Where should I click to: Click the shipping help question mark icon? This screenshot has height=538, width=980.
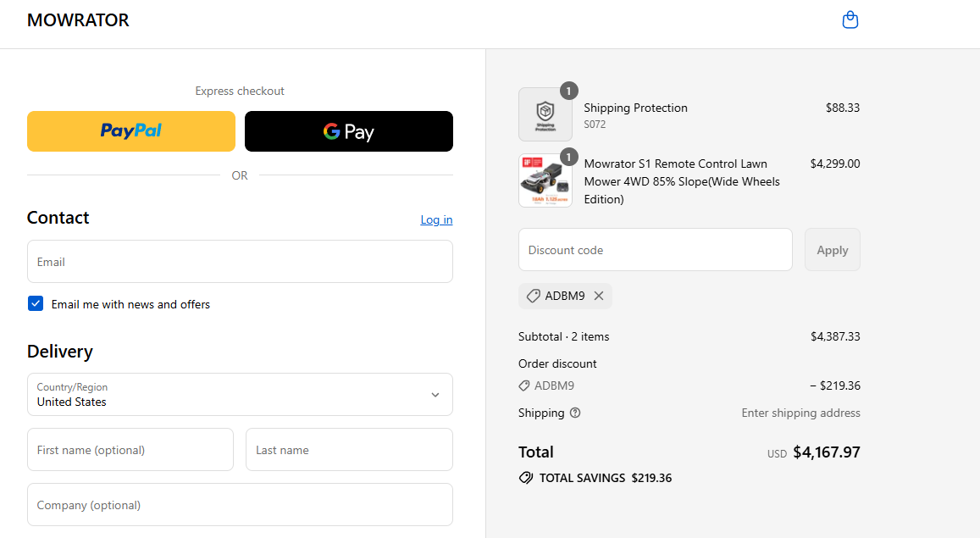coord(575,413)
